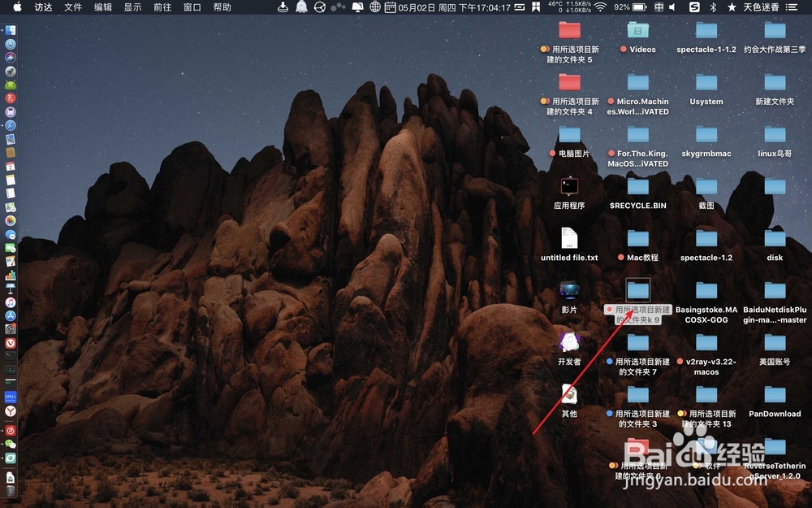The height and width of the screenshot is (508, 812).
Task: Open the 编辑 menu
Action: (103, 7)
